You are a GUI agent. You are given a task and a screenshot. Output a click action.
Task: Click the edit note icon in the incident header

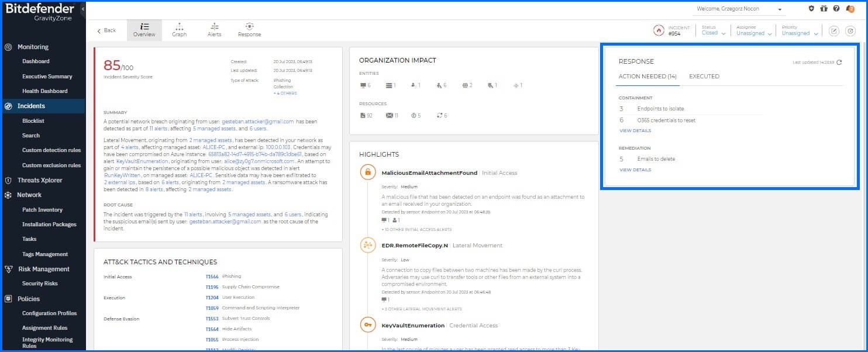coord(834,31)
